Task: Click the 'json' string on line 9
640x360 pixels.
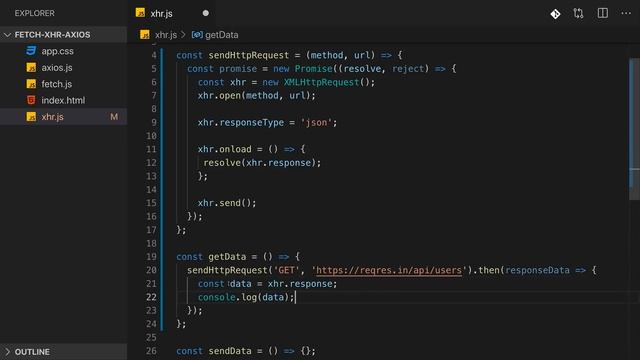Action: coord(316,122)
